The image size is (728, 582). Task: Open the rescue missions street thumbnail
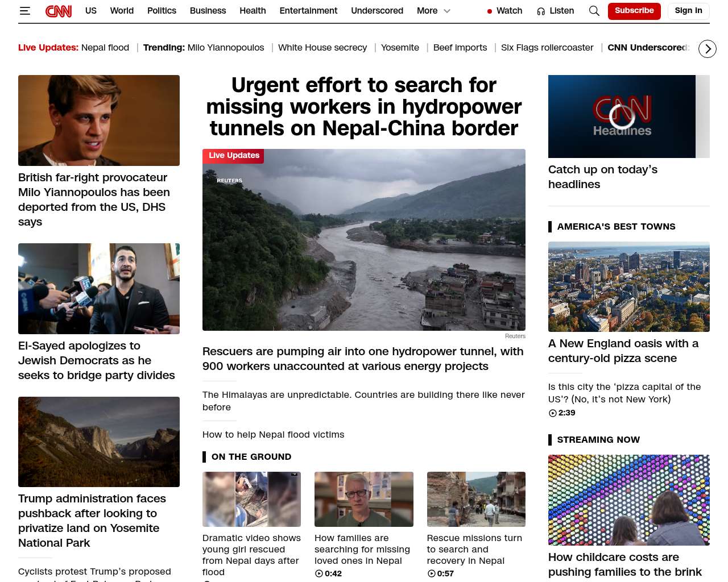click(476, 499)
